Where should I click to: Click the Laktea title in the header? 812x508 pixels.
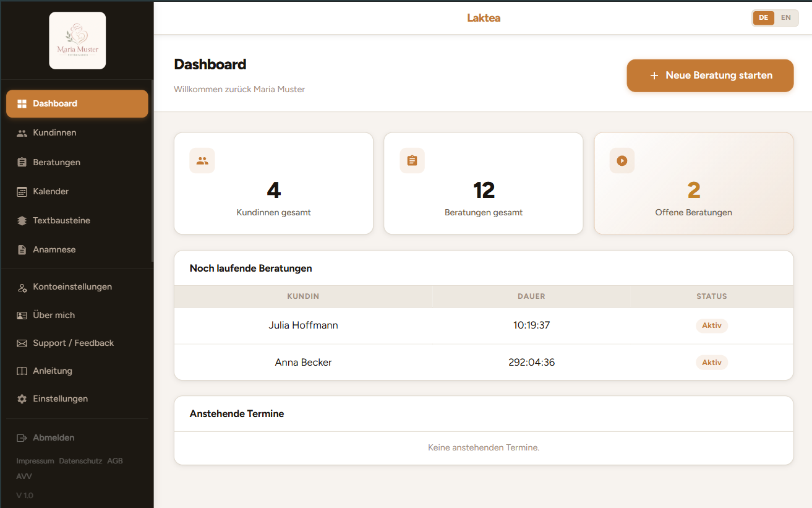pyautogui.click(x=484, y=18)
